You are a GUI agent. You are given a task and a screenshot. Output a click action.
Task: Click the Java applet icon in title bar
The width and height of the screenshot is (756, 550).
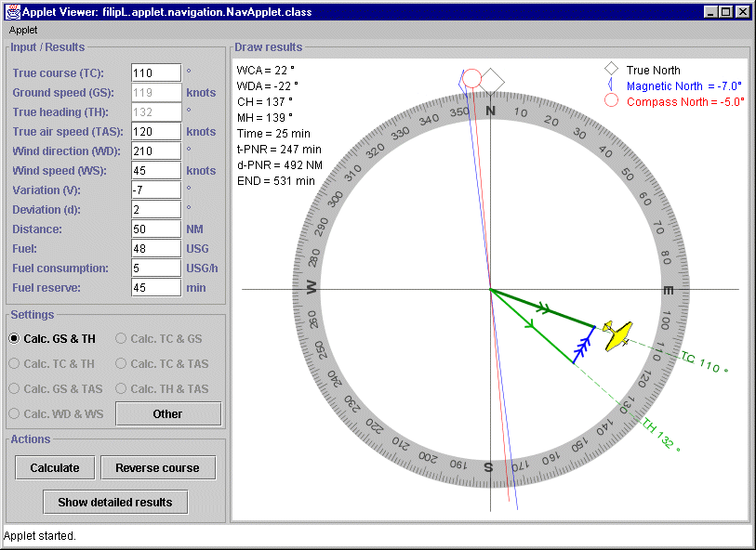pos(12,12)
